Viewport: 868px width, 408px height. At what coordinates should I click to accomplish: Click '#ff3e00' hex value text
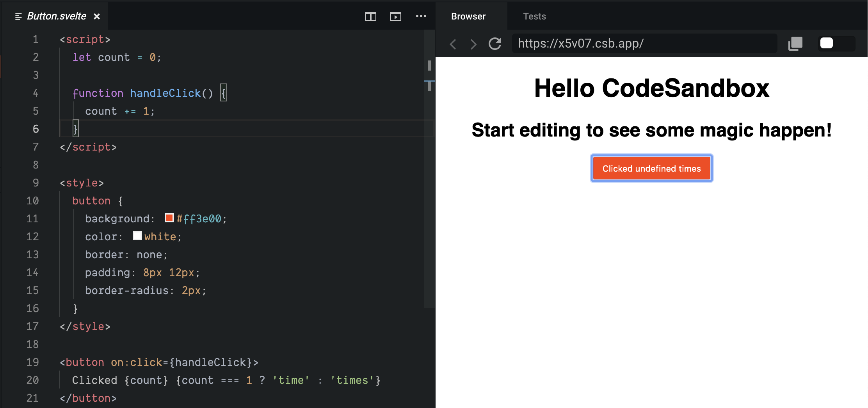click(199, 219)
